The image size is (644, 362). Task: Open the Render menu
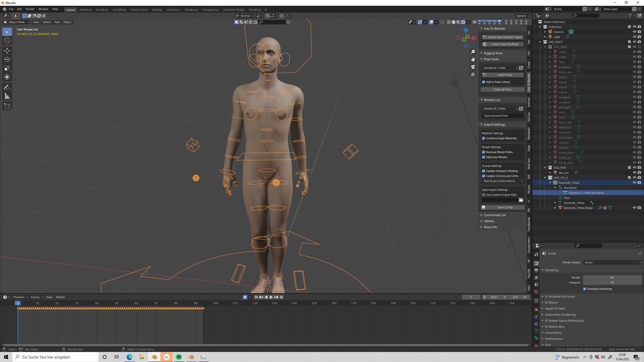pyautogui.click(x=30, y=9)
